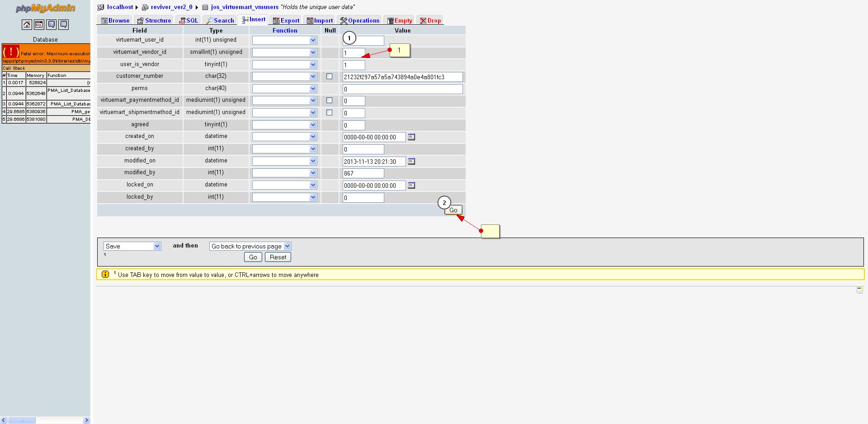Viewport: 868px width, 424px height.
Task: Open calendar picker for created_on
Action: coord(411,137)
